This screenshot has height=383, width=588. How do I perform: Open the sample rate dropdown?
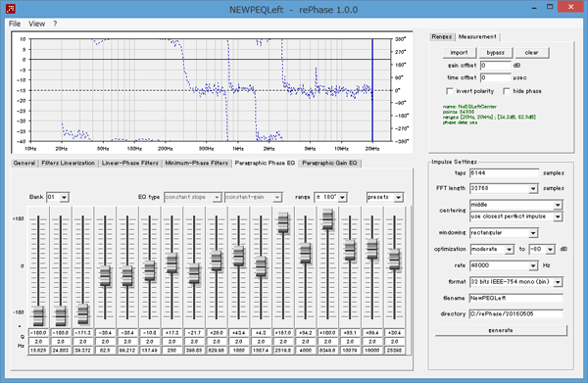pos(533,265)
